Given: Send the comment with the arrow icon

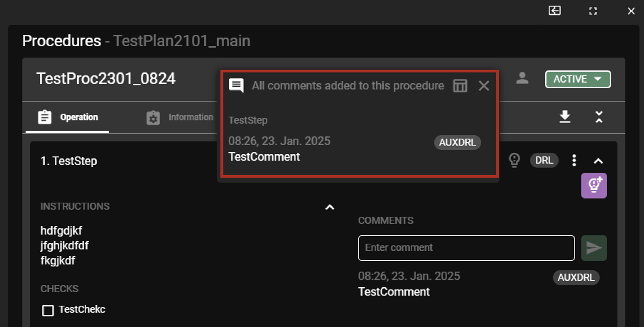Looking at the screenshot, I should (x=594, y=248).
